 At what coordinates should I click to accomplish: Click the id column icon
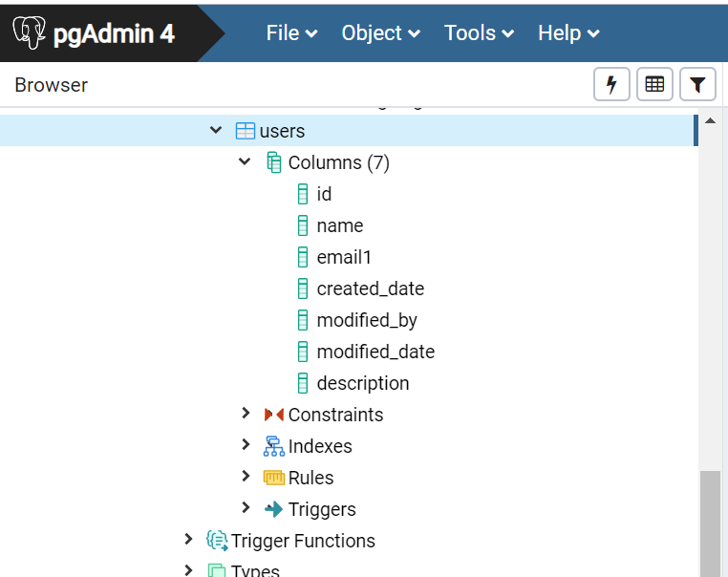coord(303,194)
